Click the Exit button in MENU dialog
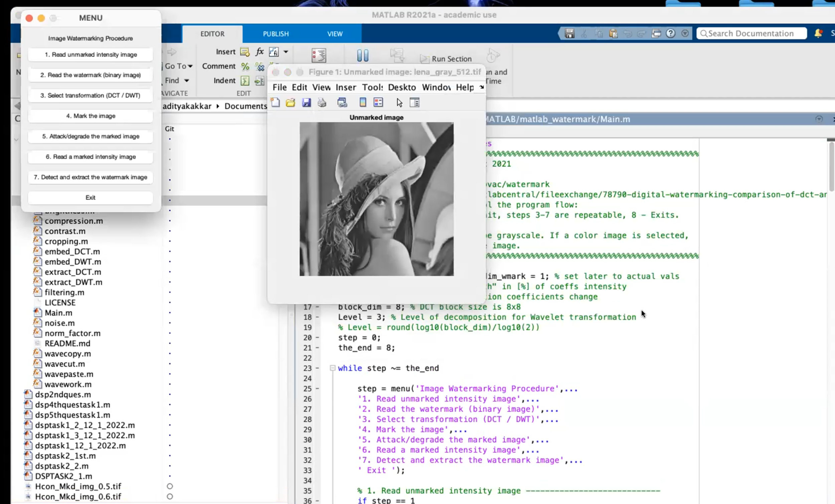Viewport: 835px width, 504px height. [x=90, y=198]
